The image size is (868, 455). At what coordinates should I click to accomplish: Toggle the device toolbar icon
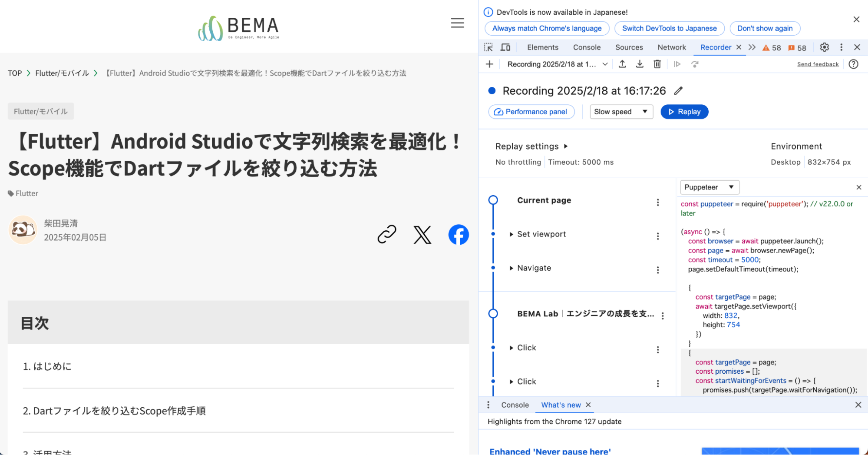pos(505,47)
